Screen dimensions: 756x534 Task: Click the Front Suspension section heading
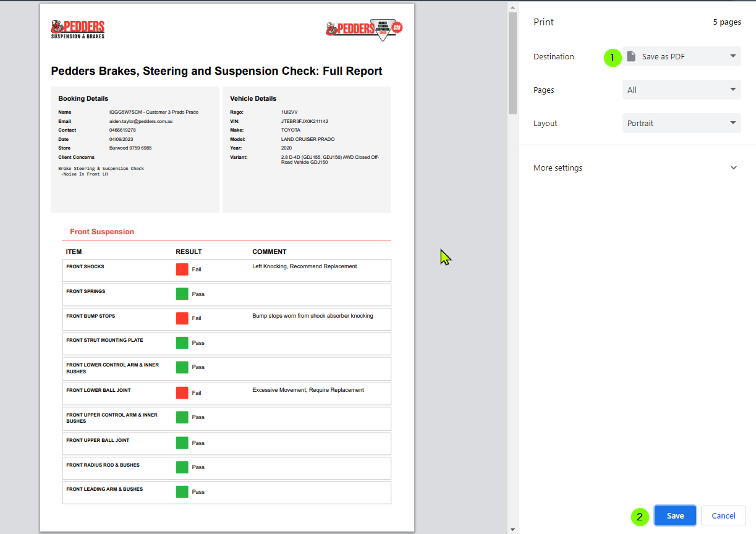point(102,232)
